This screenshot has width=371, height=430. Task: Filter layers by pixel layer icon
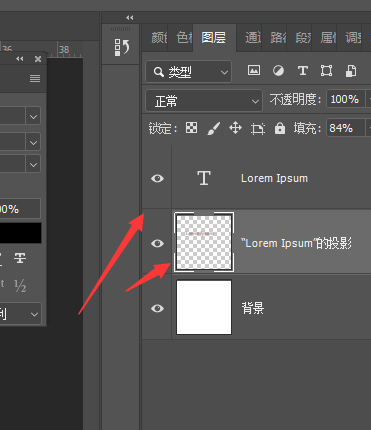[x=254, y=71]
